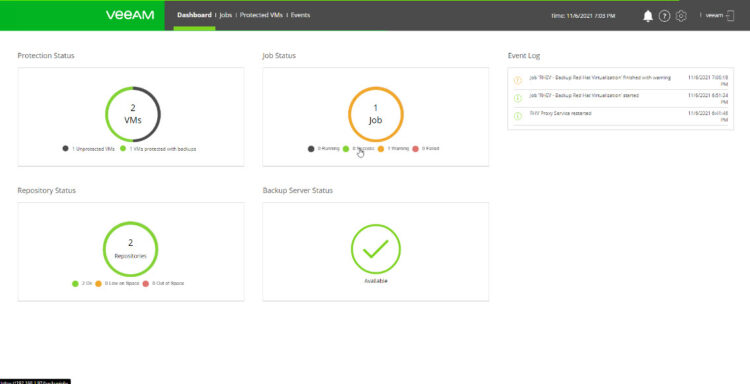Image resolution: width=750 pixels, height=384 pixels.
Task: Click the Protection Status heading
Action: (46, 55)
